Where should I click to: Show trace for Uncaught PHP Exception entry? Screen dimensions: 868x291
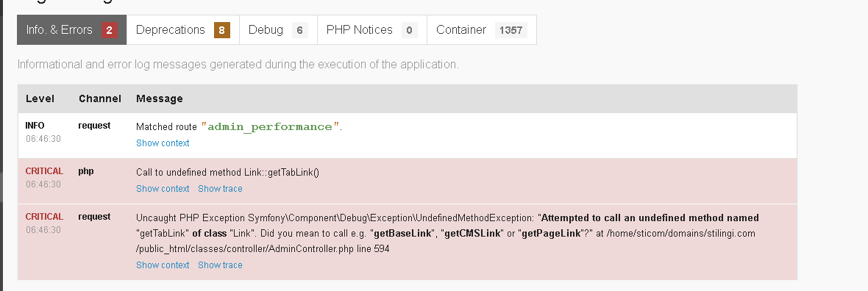221,265
